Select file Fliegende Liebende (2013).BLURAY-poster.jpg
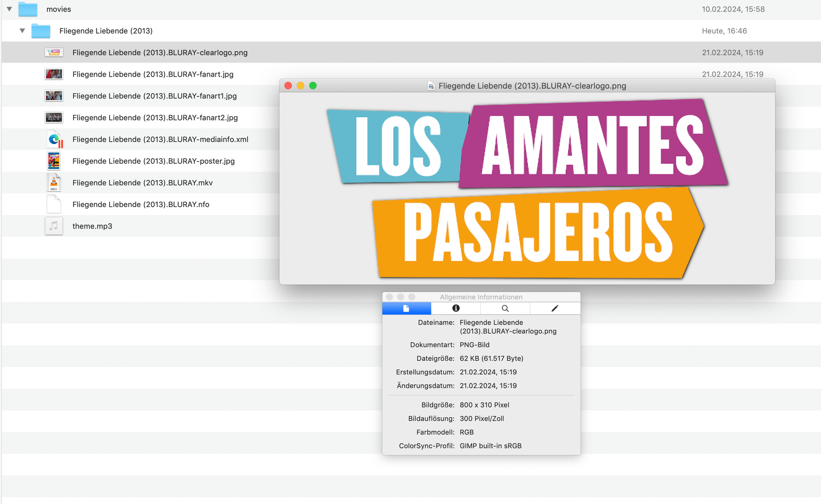Viewport: 821px width, 504px height. [x=154, y=161]
